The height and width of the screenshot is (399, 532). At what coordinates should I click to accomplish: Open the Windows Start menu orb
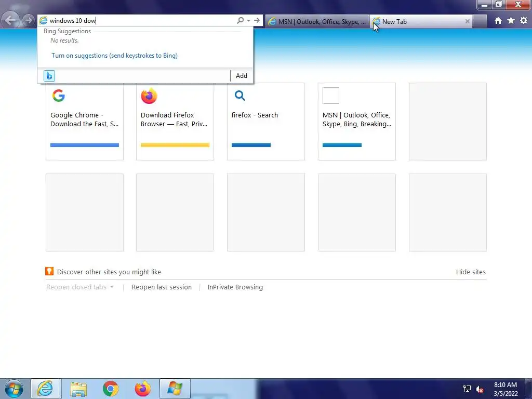tap(14, 389)
